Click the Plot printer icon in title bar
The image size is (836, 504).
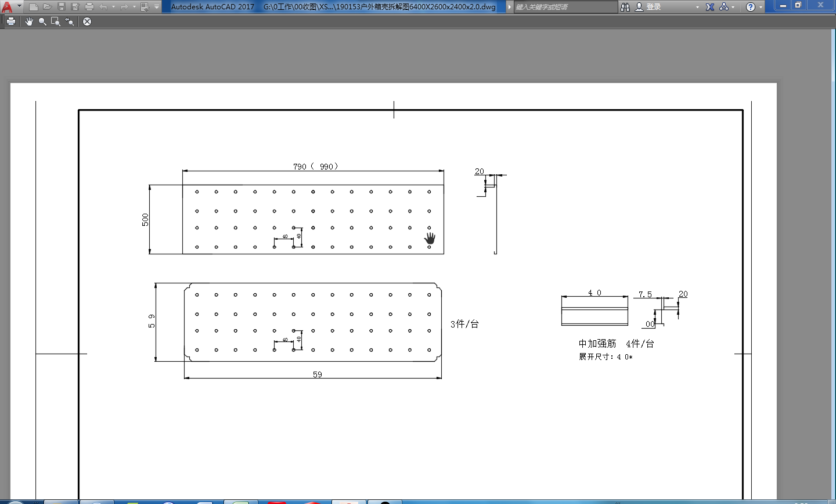click(x=89, y=7)
